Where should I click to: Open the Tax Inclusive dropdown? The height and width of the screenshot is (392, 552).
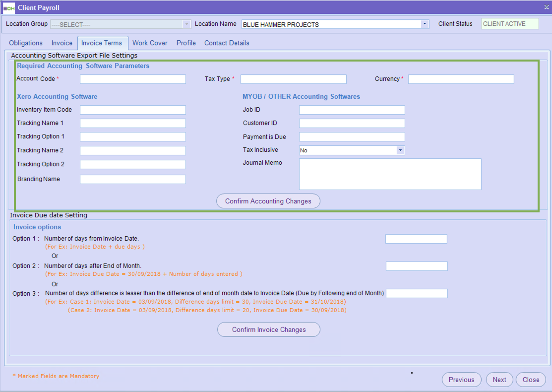pos(400,150)
